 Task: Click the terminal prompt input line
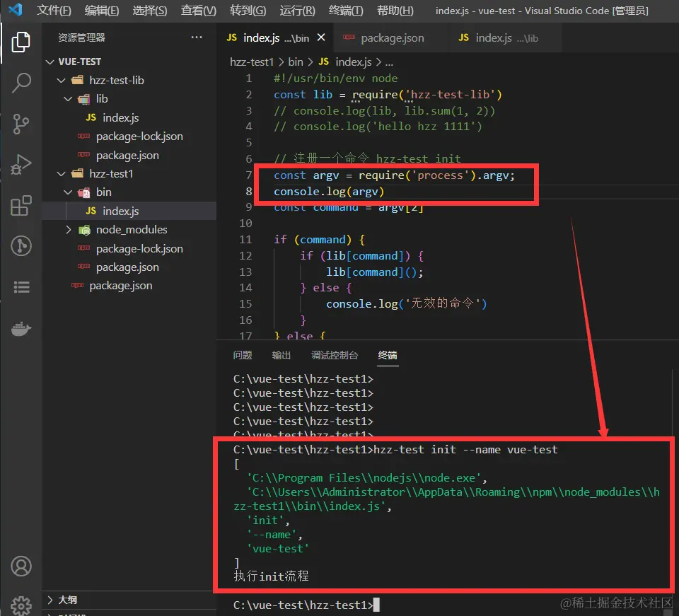tap(306, 605)
